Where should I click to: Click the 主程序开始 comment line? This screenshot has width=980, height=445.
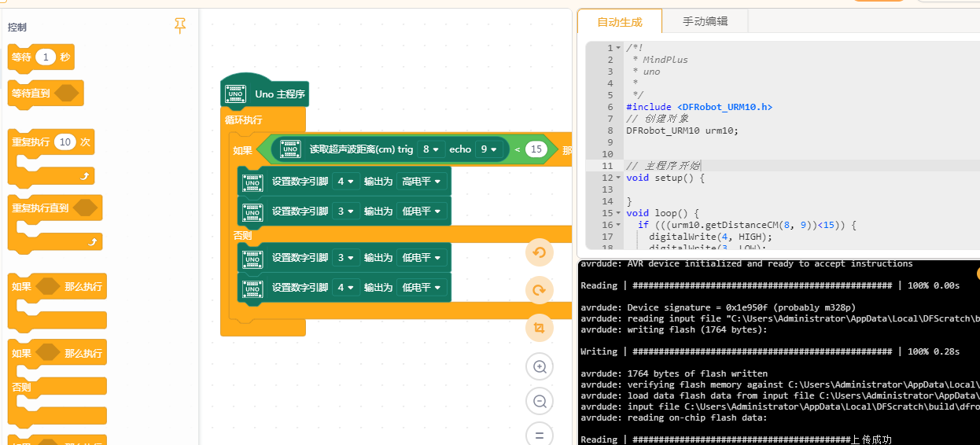pos(663,166)
